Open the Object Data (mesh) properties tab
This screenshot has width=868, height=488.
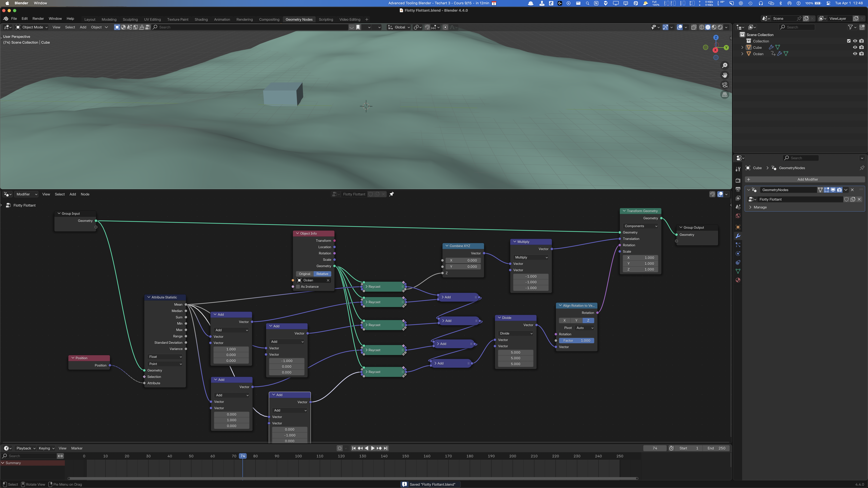tap(738, 271)
